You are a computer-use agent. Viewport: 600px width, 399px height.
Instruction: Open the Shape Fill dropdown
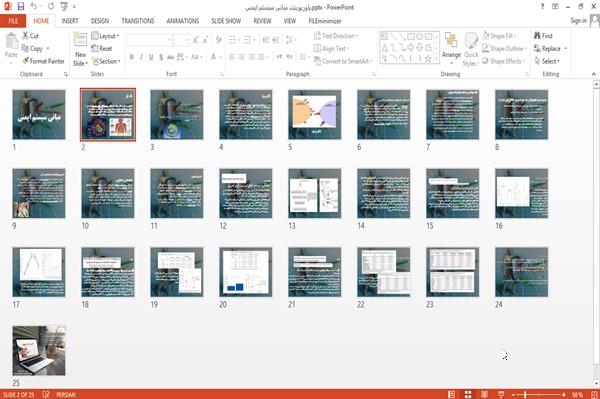[x=499, y=36]
